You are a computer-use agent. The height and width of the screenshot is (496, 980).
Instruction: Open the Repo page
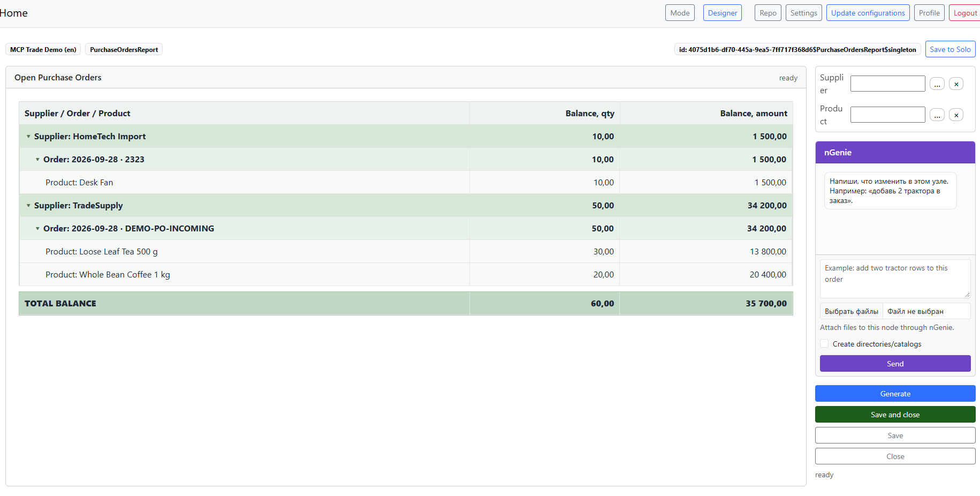coord(768,13)
